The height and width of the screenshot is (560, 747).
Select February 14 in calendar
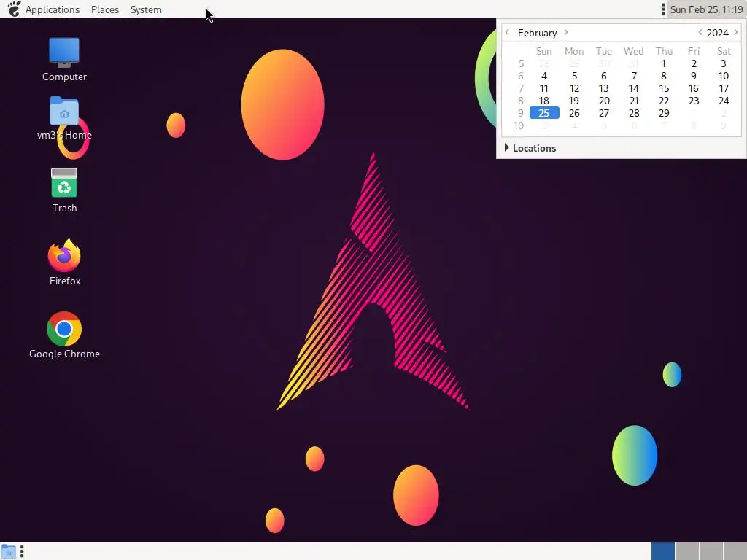pyautogui.click(x=634, y=88)
